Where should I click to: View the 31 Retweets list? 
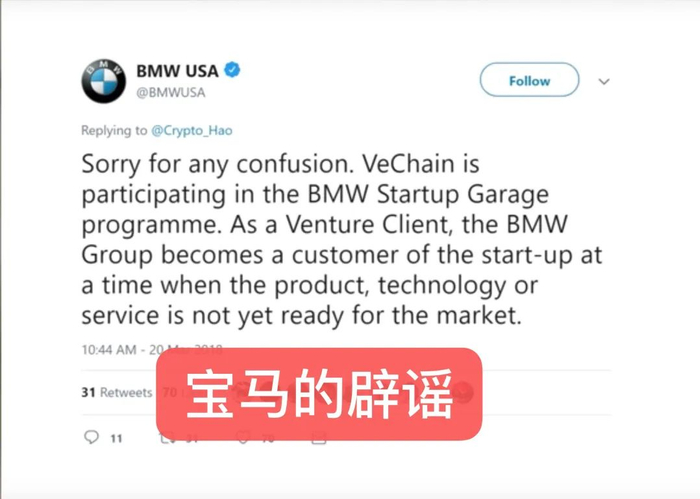(x=117, y=392)
